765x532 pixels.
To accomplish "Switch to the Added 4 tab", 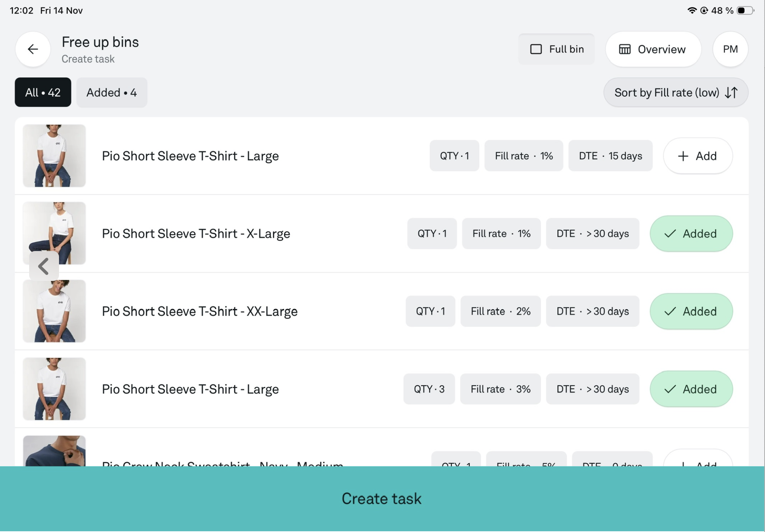I will (x=112, y=92).
